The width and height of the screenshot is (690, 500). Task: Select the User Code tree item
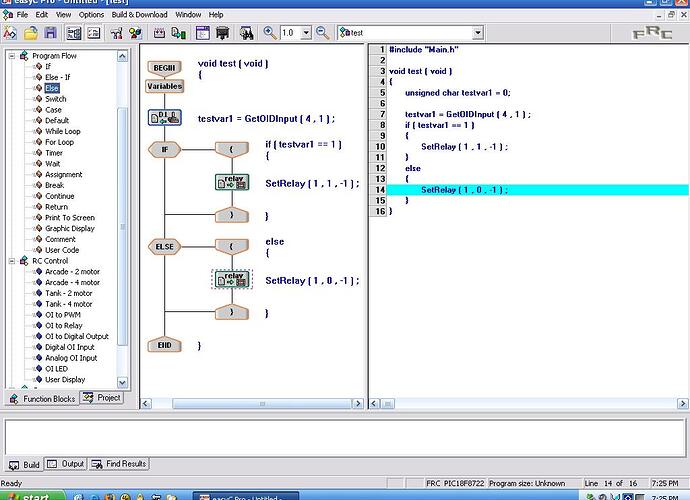tap(62, 250)
